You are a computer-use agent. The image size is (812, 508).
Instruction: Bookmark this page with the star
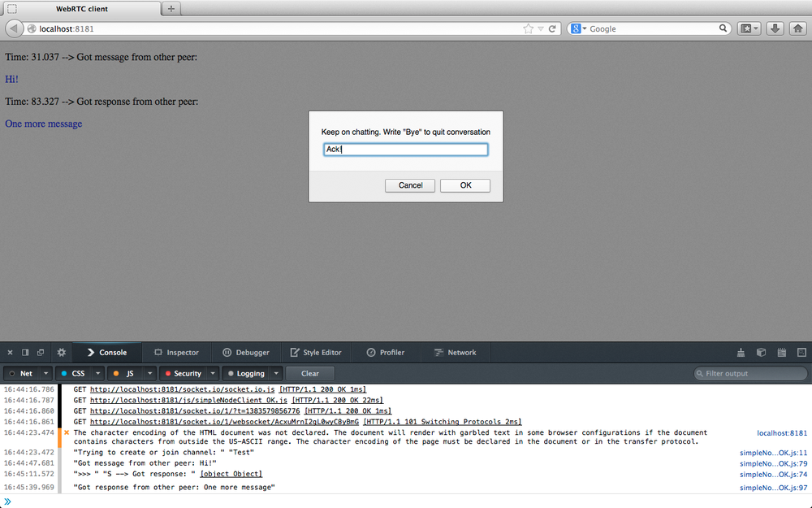click(529, 29)
